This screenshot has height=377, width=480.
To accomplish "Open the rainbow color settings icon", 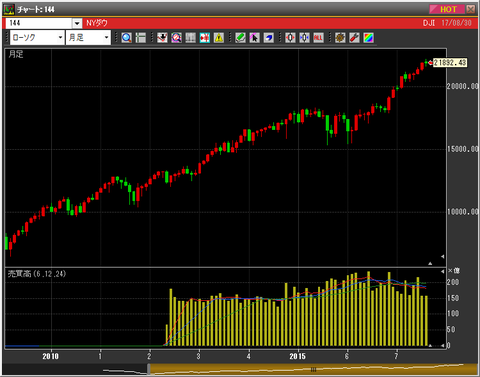I will click(368, 38).
